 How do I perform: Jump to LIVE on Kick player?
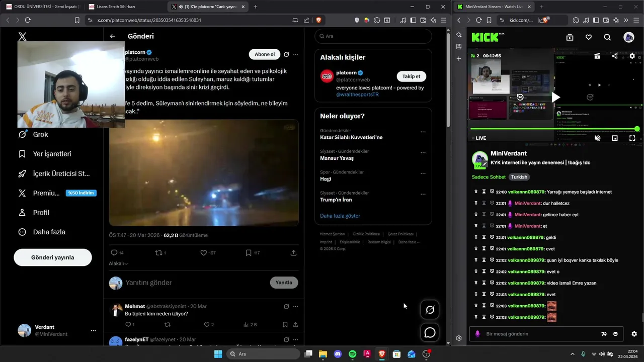[478, 138]
